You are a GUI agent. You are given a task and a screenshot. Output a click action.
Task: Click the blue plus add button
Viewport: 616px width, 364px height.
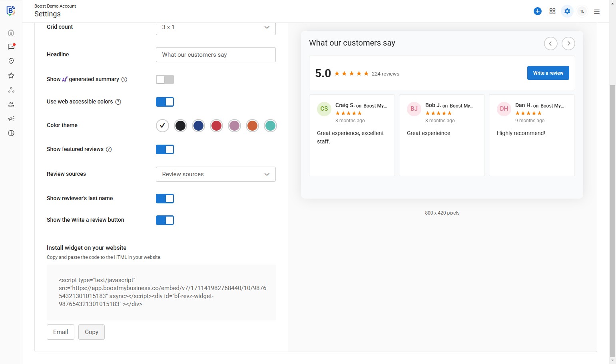[x=538, y=11]
